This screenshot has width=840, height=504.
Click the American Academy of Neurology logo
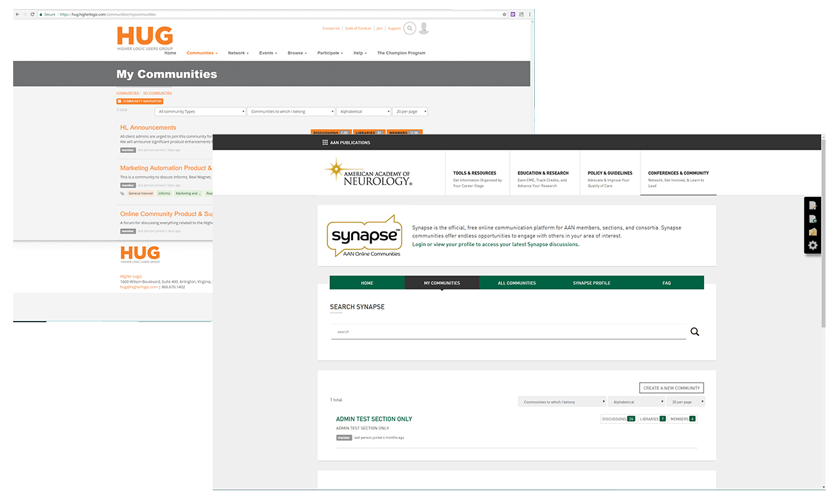(369, 173)
